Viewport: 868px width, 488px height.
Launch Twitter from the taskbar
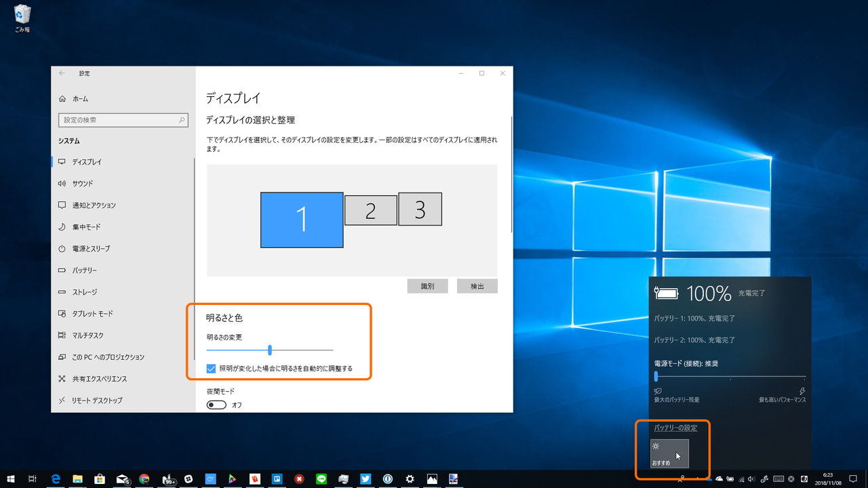click(x=365, y=479)
